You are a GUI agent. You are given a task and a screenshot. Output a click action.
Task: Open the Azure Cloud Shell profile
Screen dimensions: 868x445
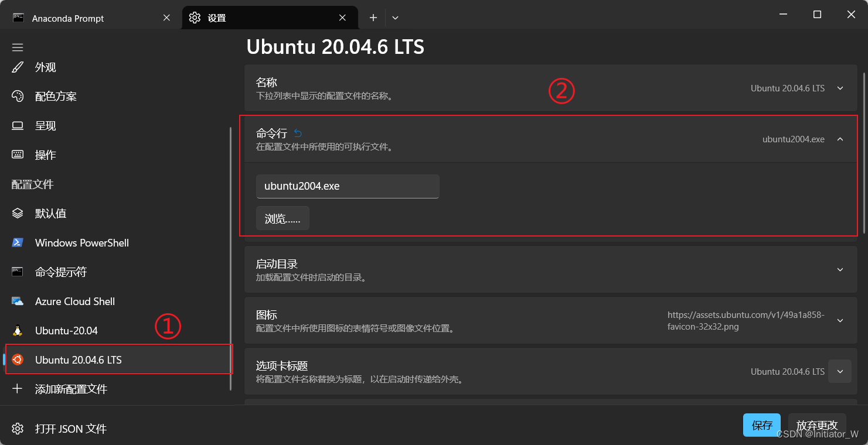(17, 301)
